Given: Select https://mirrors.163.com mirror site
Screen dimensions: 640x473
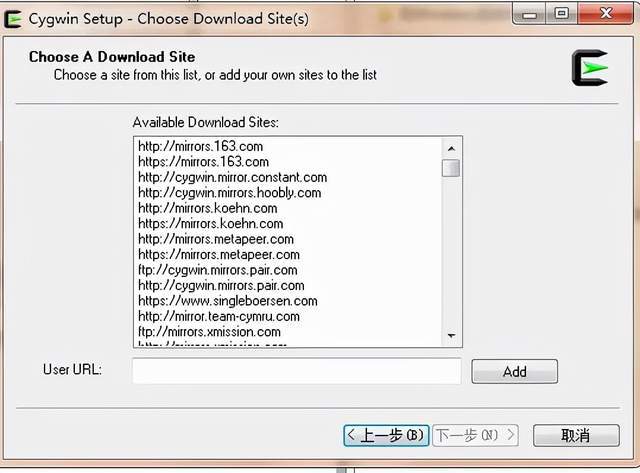Looking at the screenshot, I should coord(203,162).
